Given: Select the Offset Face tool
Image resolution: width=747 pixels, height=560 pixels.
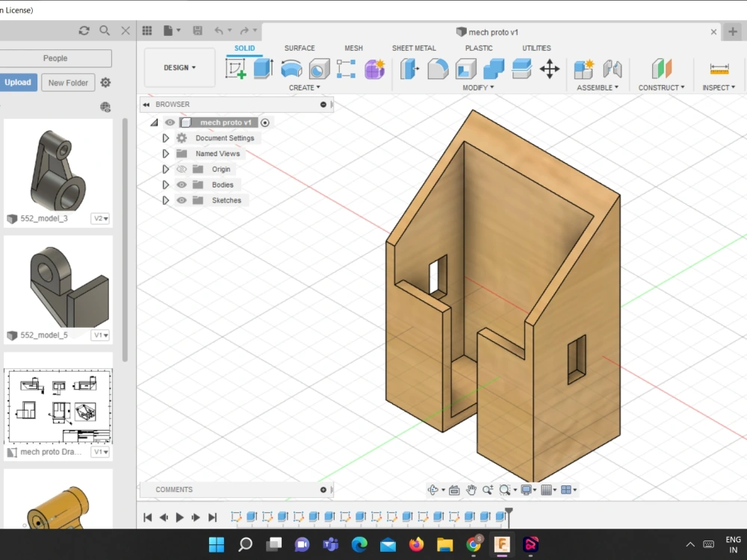Looking at the screenshot, I should click(x=521, y=69).
